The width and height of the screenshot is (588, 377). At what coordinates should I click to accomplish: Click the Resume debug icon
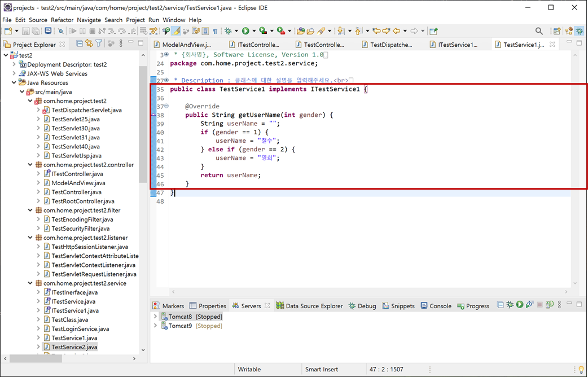[x=72, y=31]
